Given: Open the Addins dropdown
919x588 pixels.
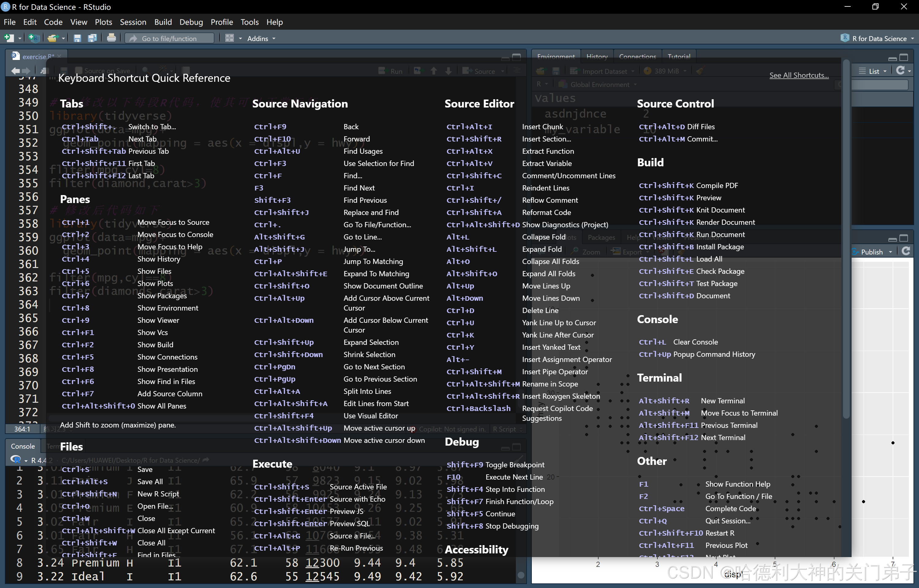Looking at the screenshot, I should (x=261, y=39).
